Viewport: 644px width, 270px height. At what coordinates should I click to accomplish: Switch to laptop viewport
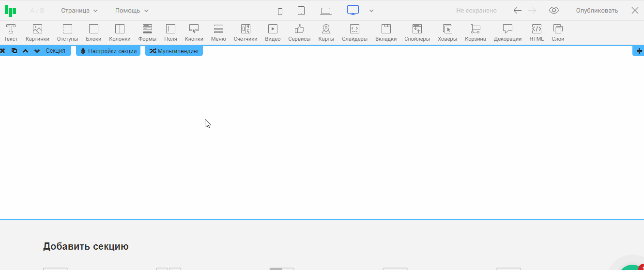tap(326, 11)
